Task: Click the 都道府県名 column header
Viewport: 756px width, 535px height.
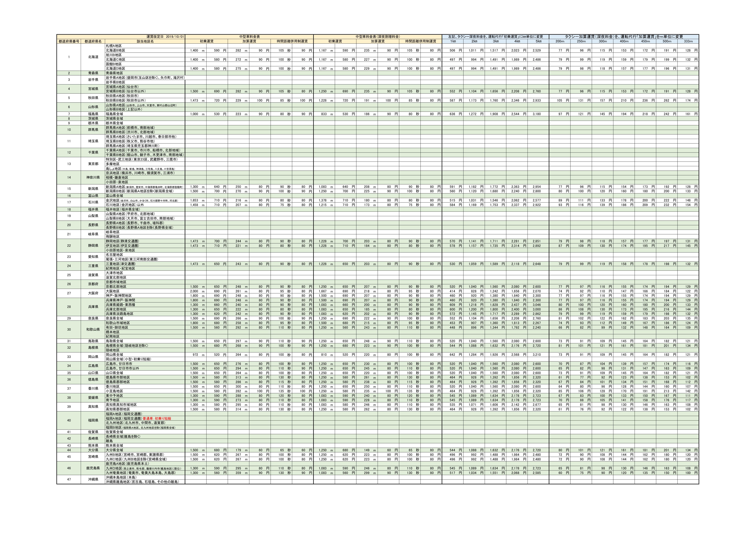Action: coord(93,41)
